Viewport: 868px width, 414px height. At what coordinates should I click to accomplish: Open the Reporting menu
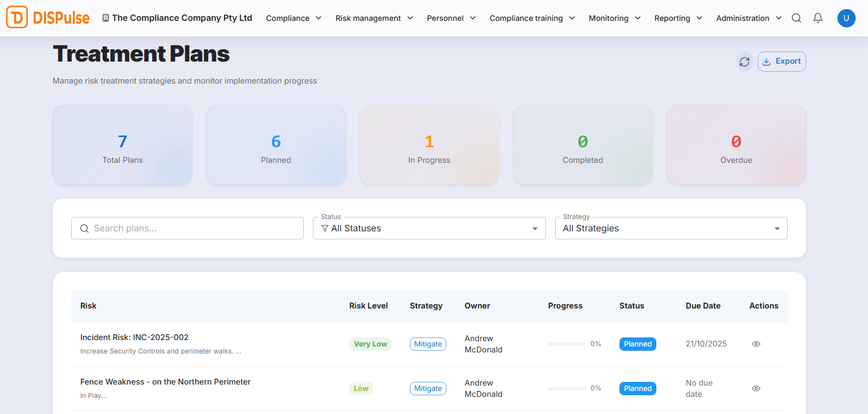(x=678, y=18)
